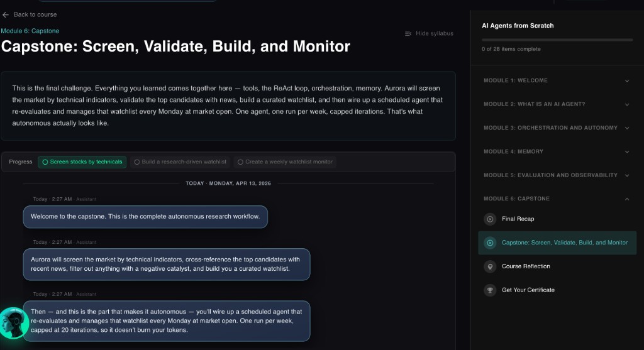Click the scheduled agent message bubble
This screenshot has width=644, height=350.
coord(166,321)
